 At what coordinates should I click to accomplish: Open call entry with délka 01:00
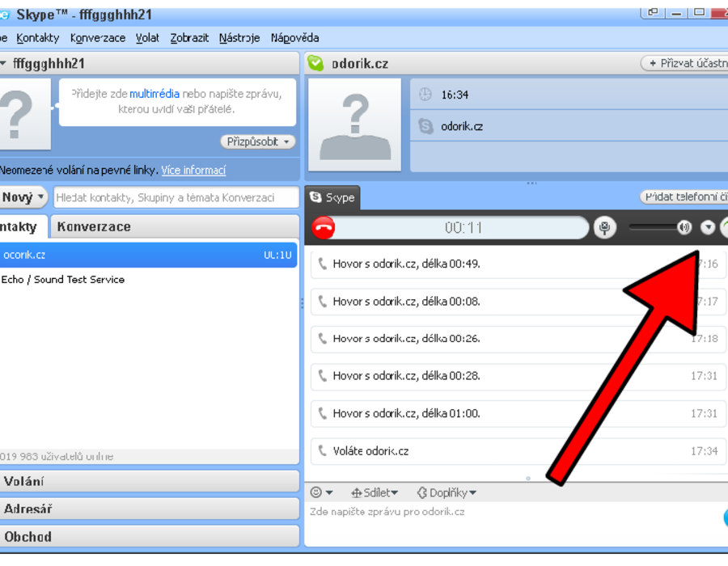click(518, 413)
